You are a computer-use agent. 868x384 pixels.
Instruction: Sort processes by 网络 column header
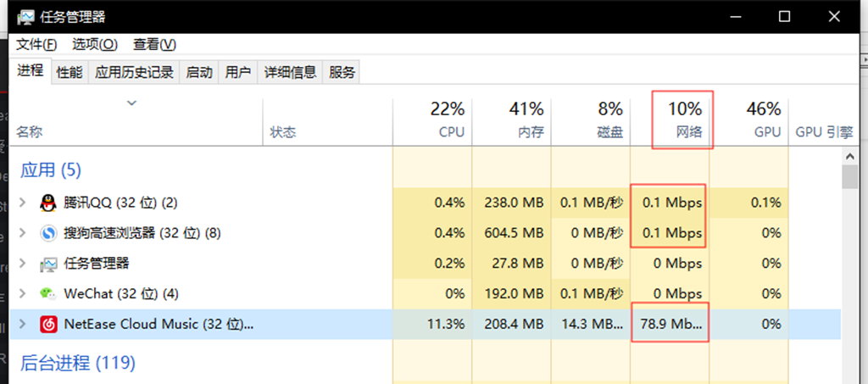(682, 120)
